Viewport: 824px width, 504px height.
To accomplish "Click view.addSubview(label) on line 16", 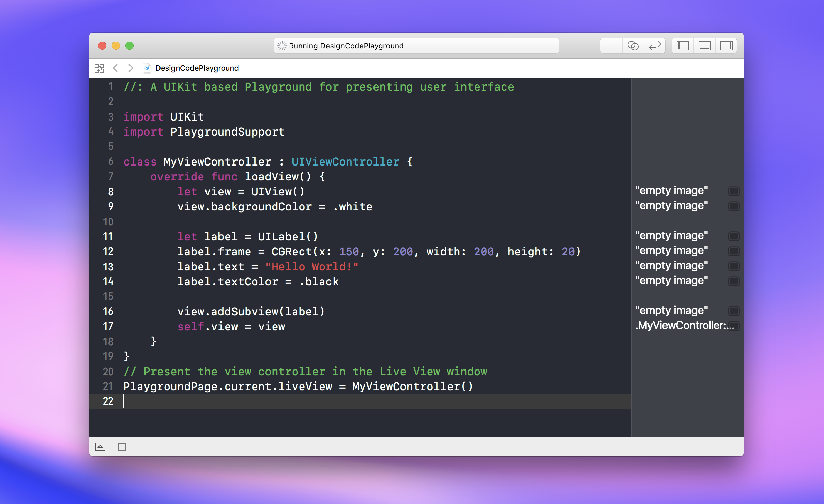I will 251,312.
